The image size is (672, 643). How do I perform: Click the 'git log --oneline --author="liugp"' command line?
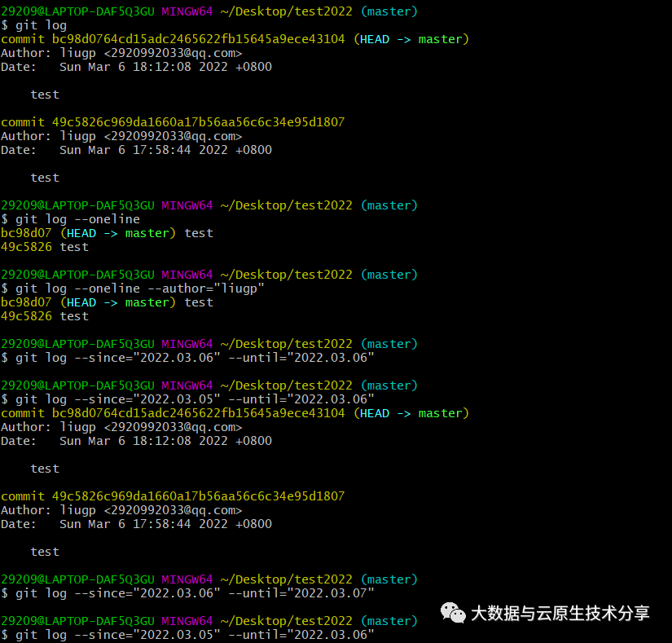133,288
